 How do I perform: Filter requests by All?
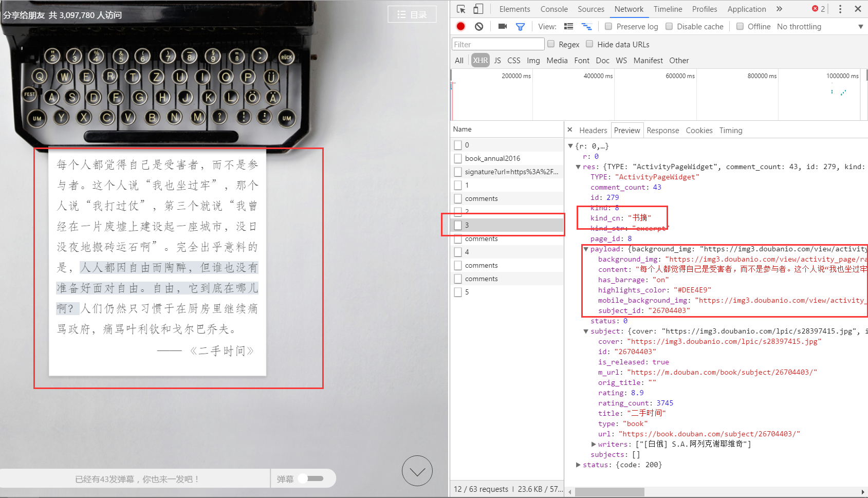(x=459, y=61)
